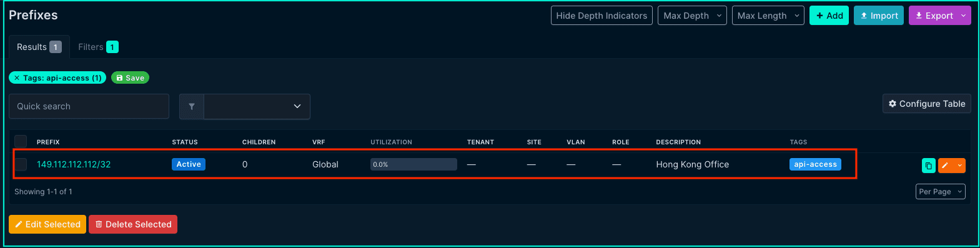Sort by the Description column header

(x=678, y=142)
